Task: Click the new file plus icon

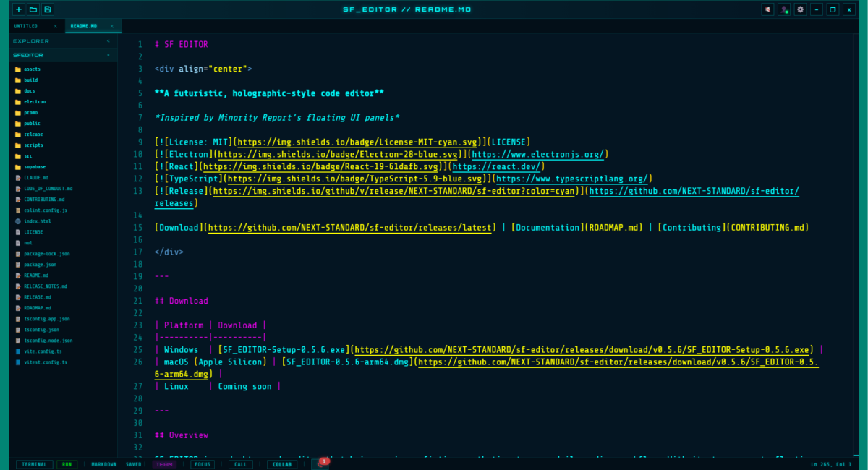Action: point(19,9)
